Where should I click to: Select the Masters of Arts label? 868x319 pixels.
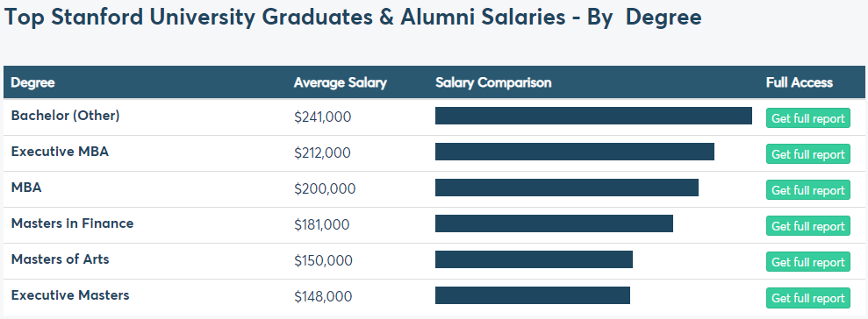tap(60, 259)
